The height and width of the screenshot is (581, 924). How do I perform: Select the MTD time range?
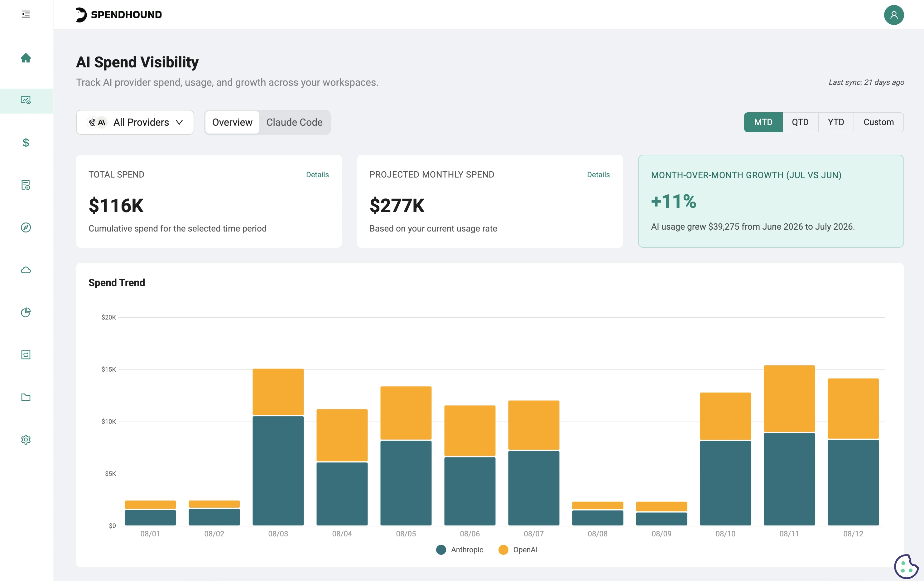pos(763,122)
